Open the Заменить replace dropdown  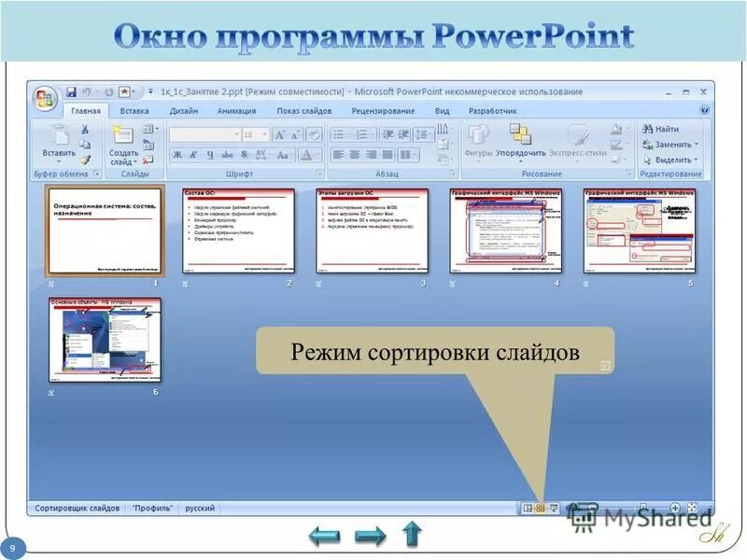(670, 145)
